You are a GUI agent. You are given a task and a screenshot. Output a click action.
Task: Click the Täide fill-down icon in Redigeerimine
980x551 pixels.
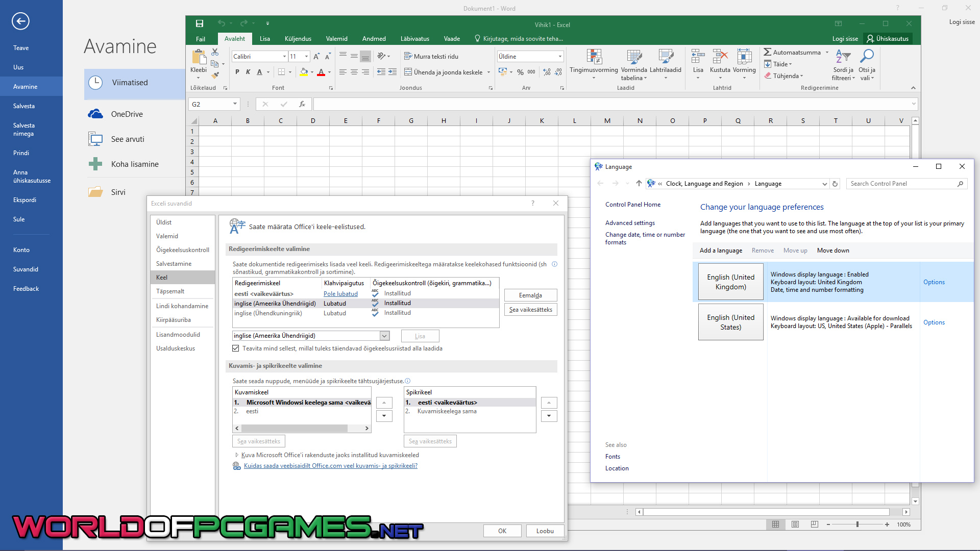click(x=768, y=64)
